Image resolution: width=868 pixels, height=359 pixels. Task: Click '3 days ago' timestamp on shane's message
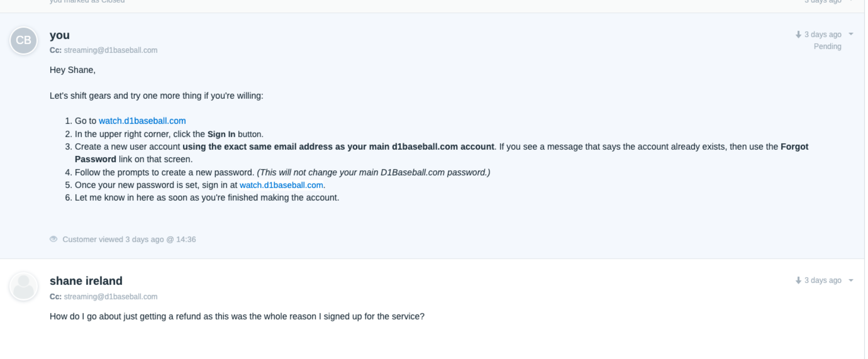point(823,280)
